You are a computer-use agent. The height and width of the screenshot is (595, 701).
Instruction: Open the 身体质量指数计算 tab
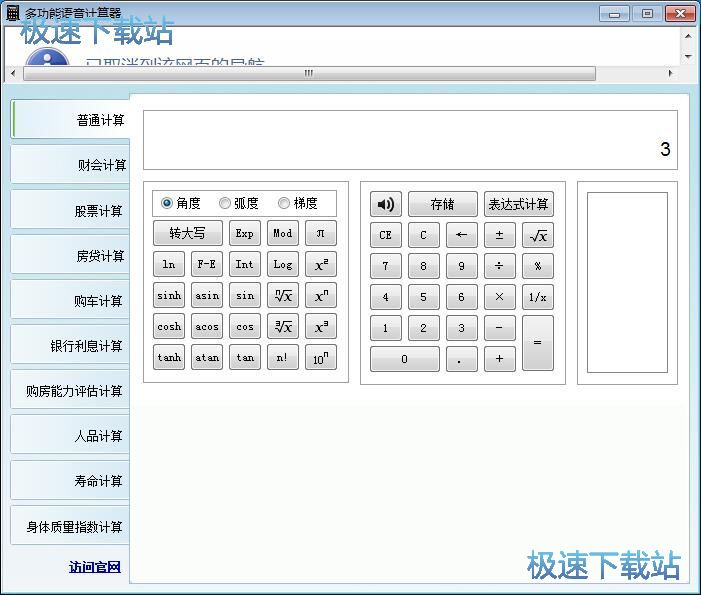[71, 527]
